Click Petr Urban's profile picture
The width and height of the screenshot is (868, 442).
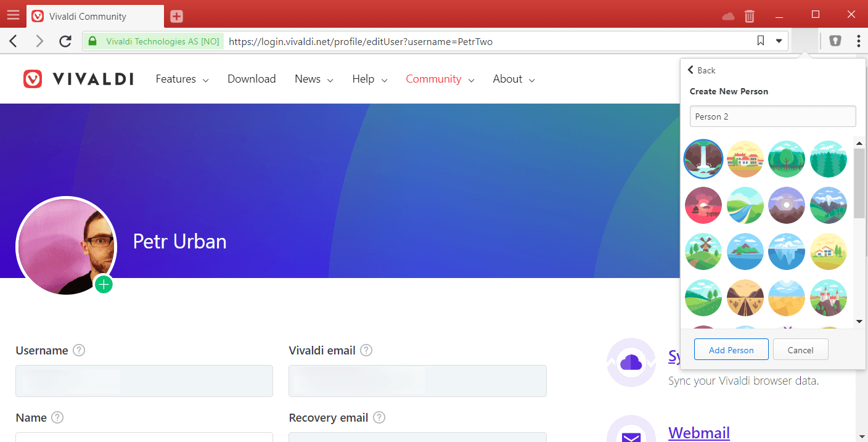[66, 247]
